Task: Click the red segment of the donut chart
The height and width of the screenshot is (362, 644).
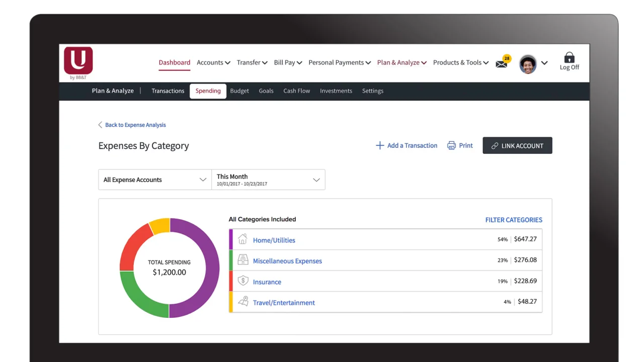Action: [130, 248]
